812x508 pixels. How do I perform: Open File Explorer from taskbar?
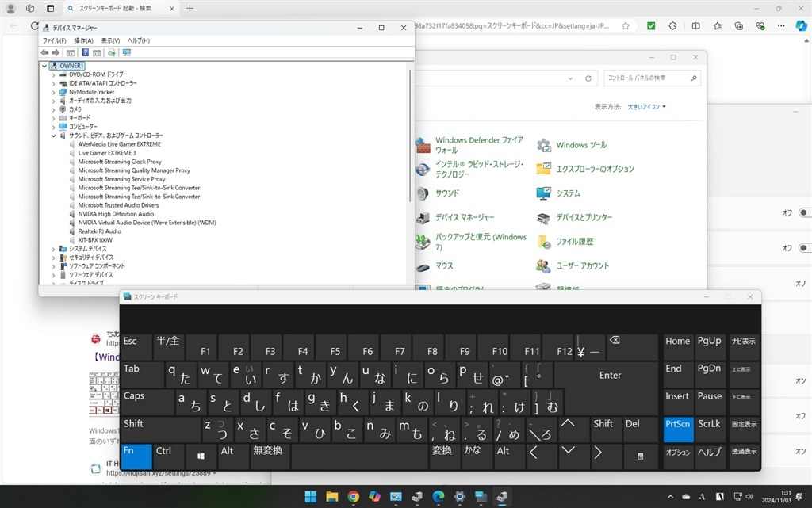pyautogui.click(x=332, y=497)
